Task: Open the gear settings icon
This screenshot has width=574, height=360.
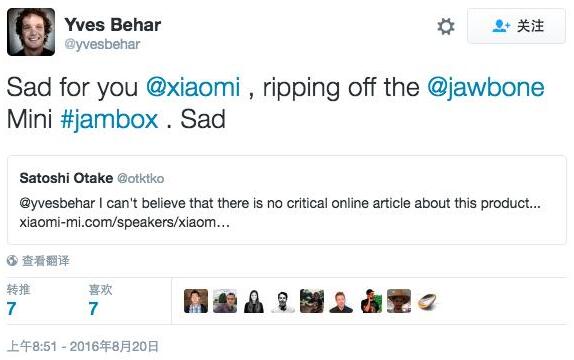Action: click(446, 26)
